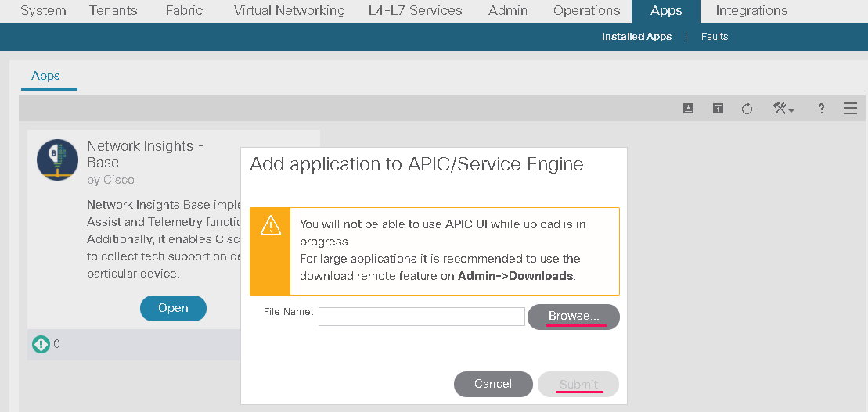Open the help question mark icon
Viewport: 868px width, 412px height.
coord(822,109)
